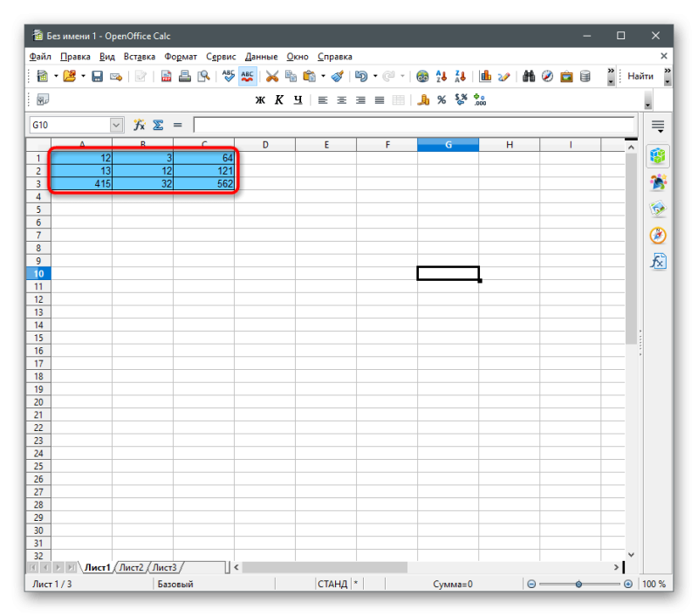Image resolution: width=698 pixels, height=616 pixels.
Task: Open Find & Replace binoculars icon
Action: tap(529, 77)
